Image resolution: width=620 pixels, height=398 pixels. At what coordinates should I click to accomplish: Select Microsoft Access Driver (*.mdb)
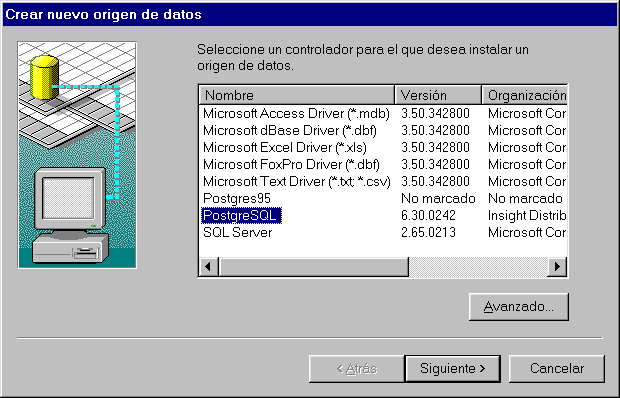coord(296,113)
